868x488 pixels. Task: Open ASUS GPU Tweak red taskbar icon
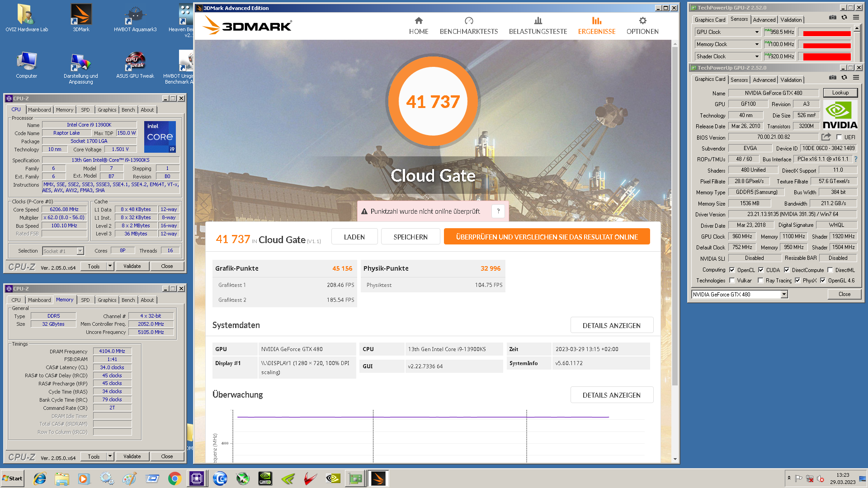tap(310, 479)
